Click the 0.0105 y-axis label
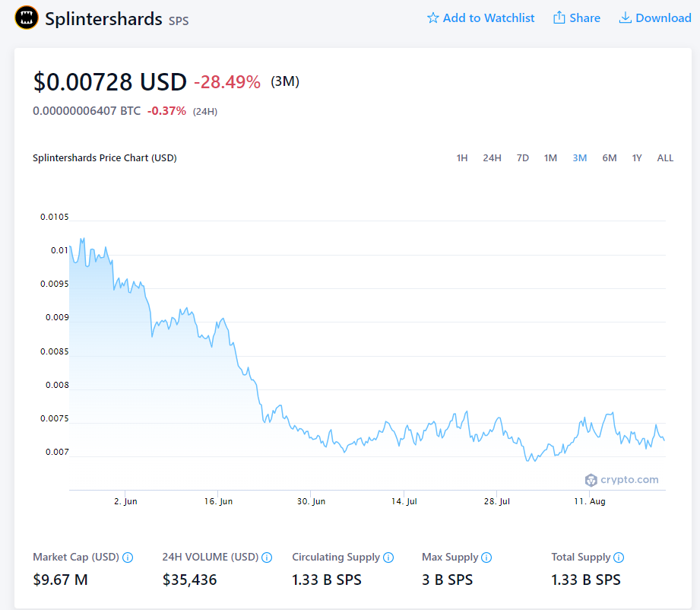 [x=55, y=217]
